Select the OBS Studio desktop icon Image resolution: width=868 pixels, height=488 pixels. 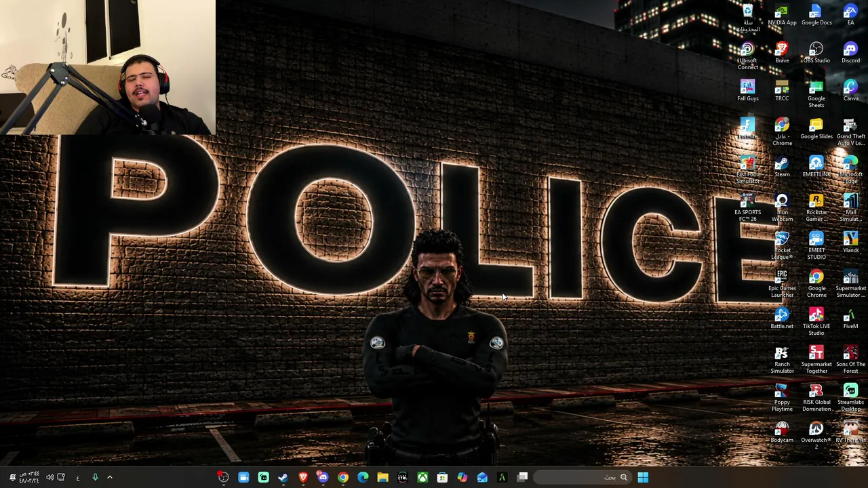(x=816, y=54)
